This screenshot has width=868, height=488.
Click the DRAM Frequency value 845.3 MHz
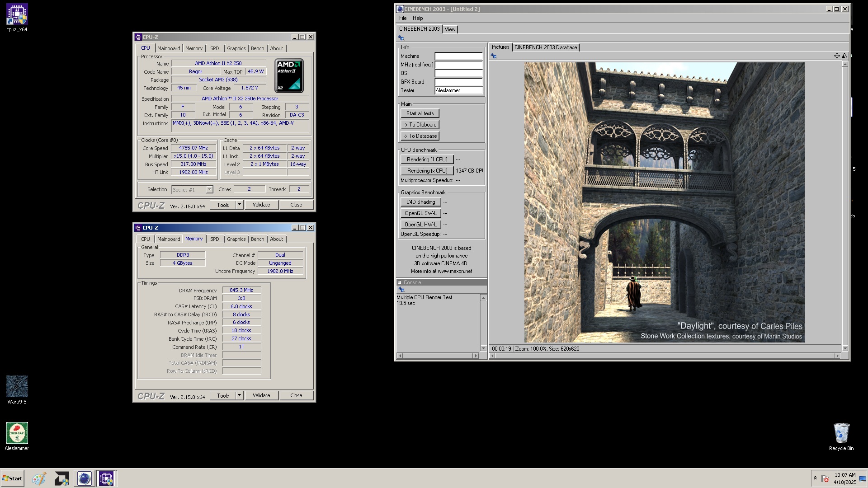[x=241, y=291]
